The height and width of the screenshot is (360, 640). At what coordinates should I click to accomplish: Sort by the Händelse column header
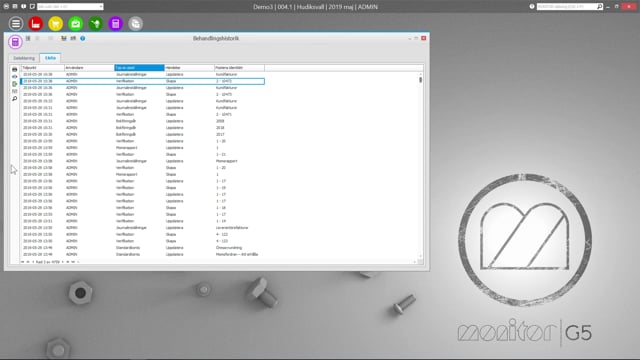point(189,68)
